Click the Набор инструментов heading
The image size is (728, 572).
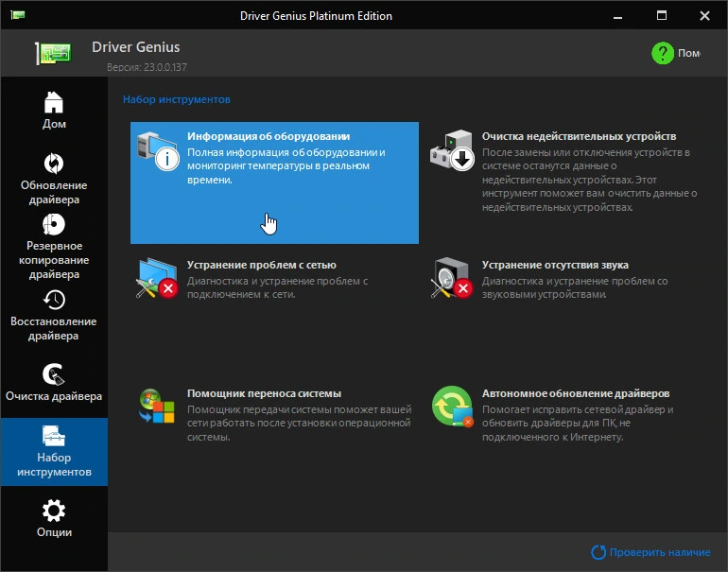[x=177, y=99]
